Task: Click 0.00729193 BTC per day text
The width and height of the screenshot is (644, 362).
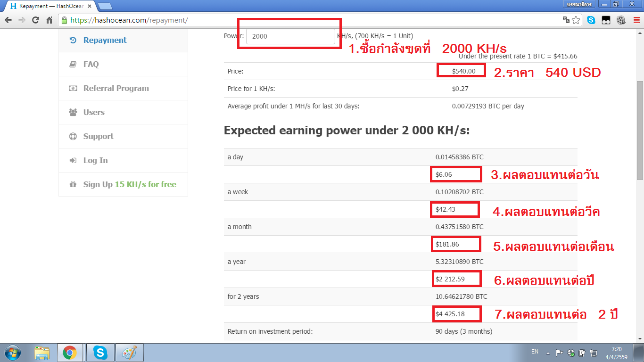Action: point(488,106)
